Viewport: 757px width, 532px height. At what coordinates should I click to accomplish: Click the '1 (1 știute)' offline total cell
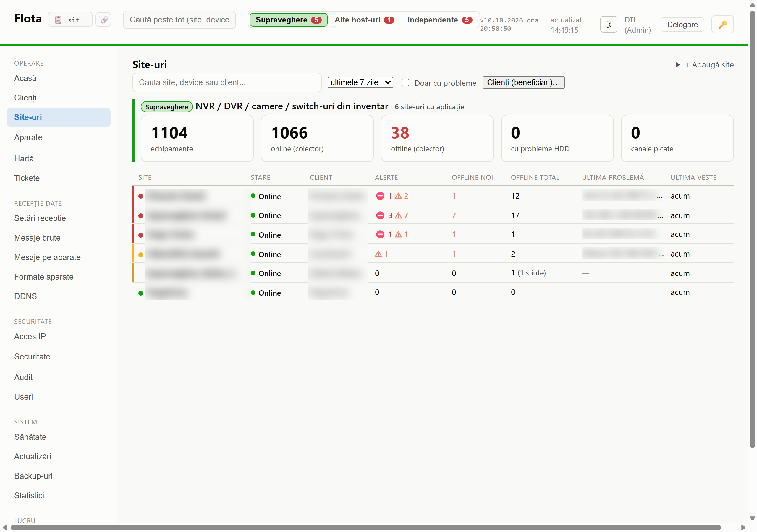(528, 273)
